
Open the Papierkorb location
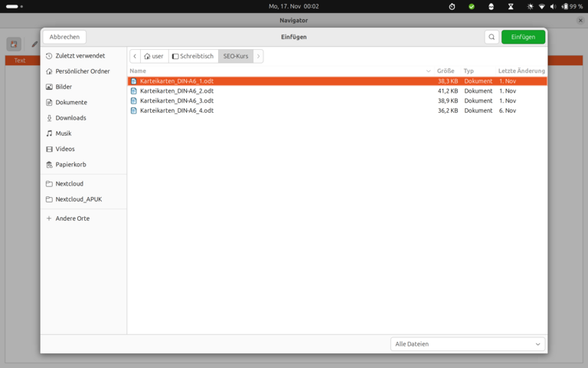click(x=70, y=164)
